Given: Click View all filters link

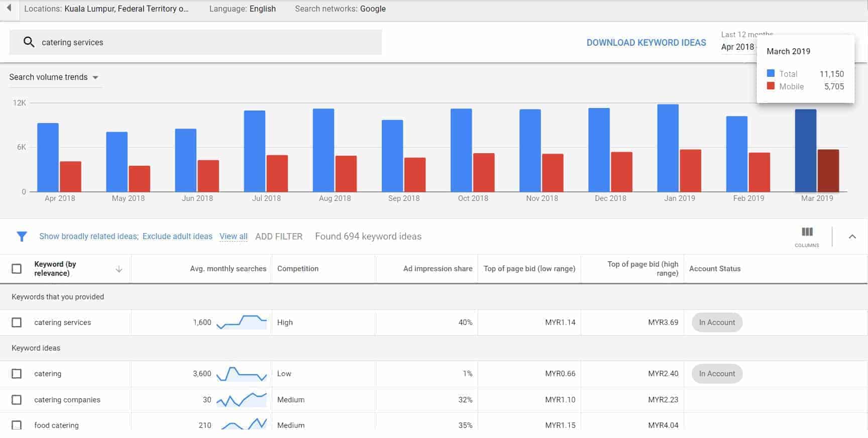Looking at the screenshot, I should 234,237.
